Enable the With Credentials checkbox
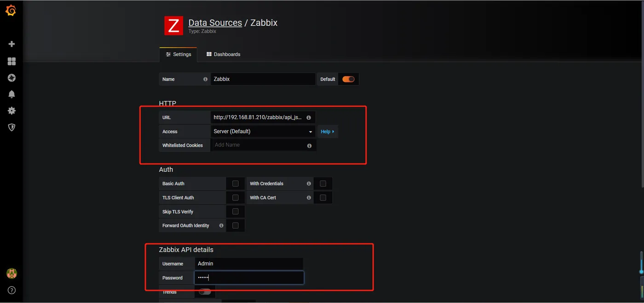The height and width of the screenshot is (303, 644). pyautogui.click(x=323, y=184)
